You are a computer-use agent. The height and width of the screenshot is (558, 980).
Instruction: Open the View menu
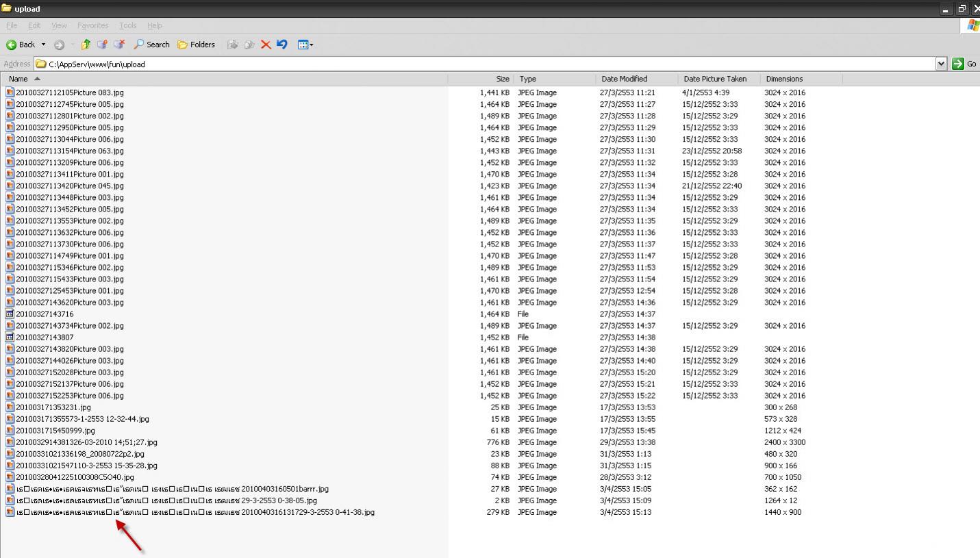[59, 25]
